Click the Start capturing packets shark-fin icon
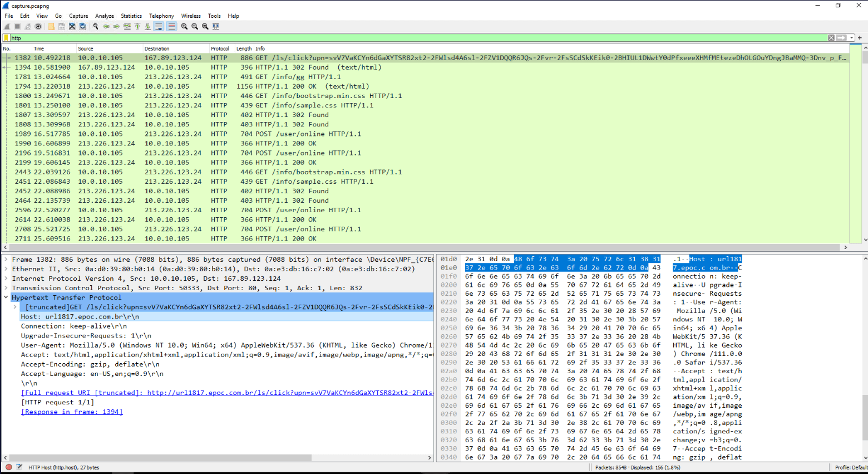The height and width of the screenshot is (474, 868). [7, 26]
